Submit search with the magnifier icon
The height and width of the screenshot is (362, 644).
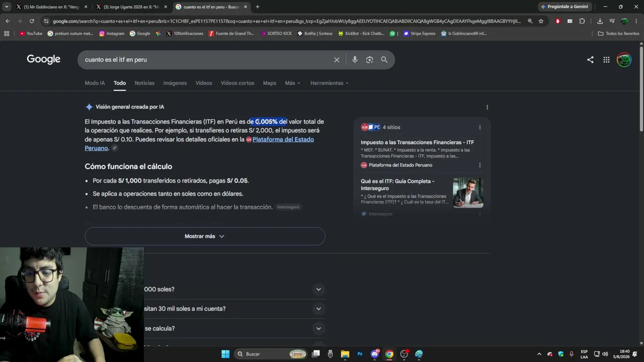(x=384, y=60)
